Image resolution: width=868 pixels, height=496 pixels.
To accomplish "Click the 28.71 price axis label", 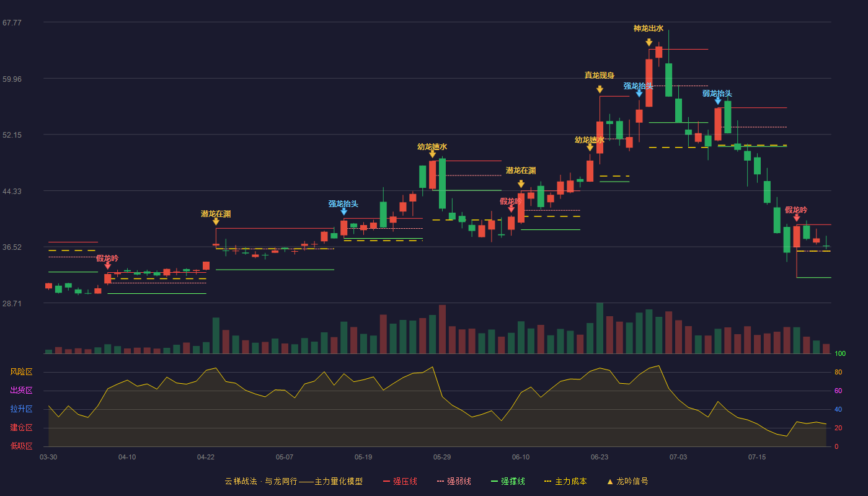I will (12, 303).
